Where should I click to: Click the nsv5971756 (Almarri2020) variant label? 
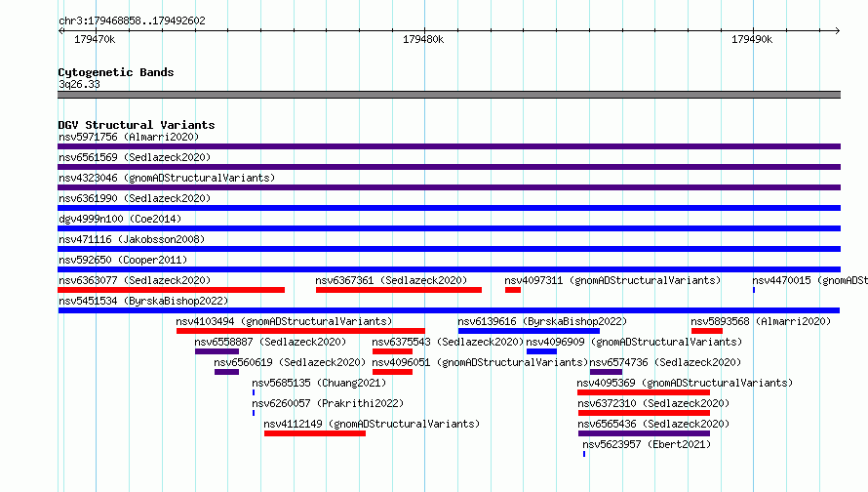coord(129,137)
